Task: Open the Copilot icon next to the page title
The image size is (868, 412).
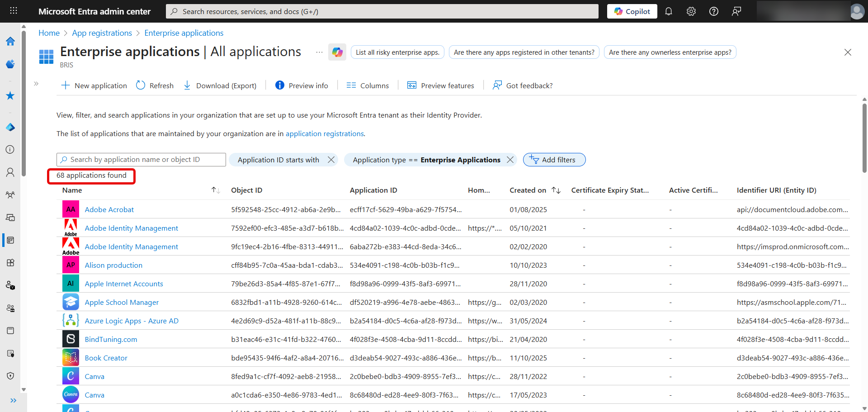Action: click(x=337, y=52)
